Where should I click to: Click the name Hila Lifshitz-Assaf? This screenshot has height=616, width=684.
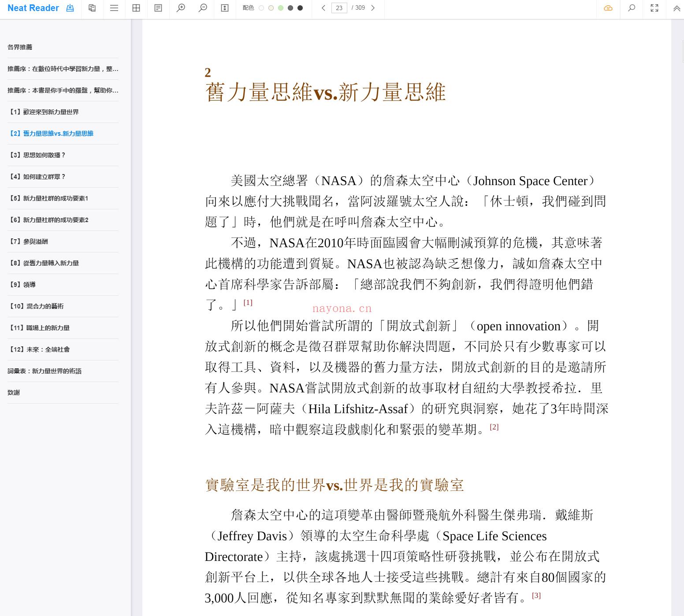point(358,409)
